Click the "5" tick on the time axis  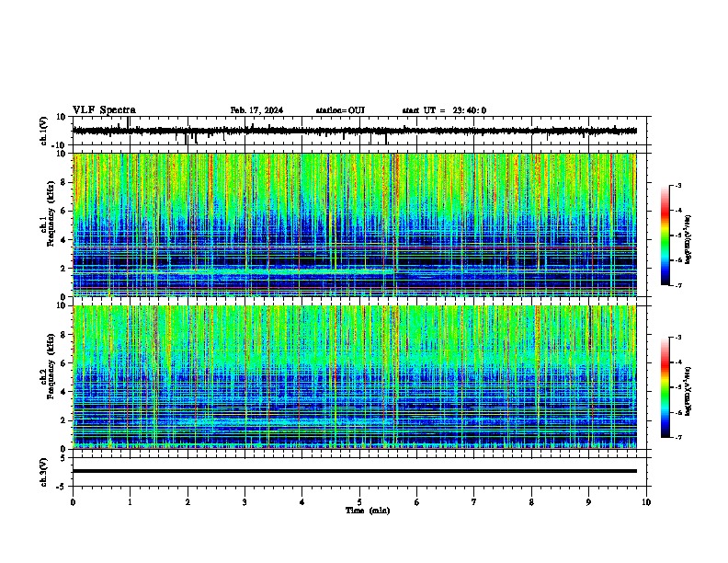click(x=359, y=502)
